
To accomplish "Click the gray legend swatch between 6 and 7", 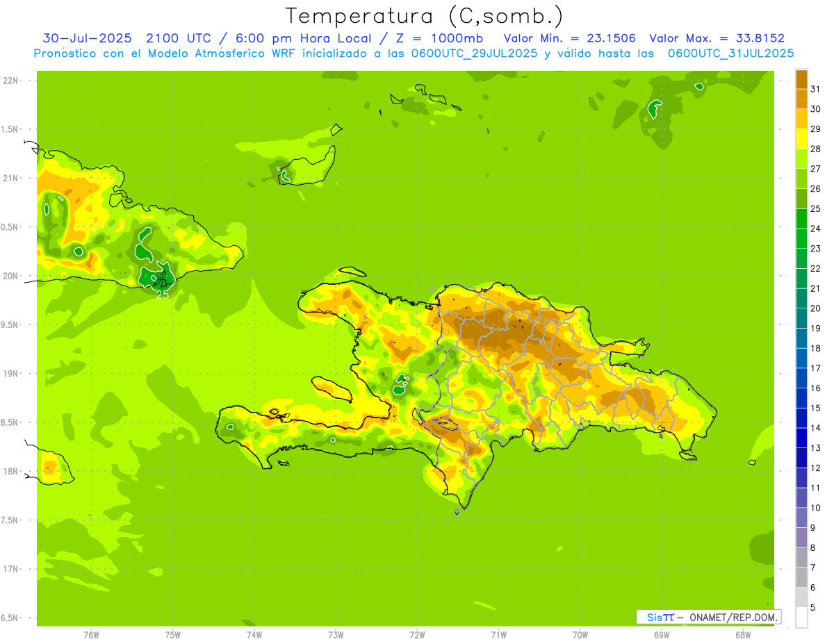I will 801,577.
